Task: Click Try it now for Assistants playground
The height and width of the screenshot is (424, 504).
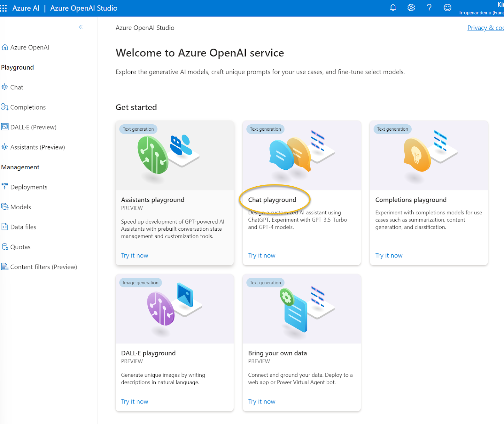Action: tap(135, 256)
